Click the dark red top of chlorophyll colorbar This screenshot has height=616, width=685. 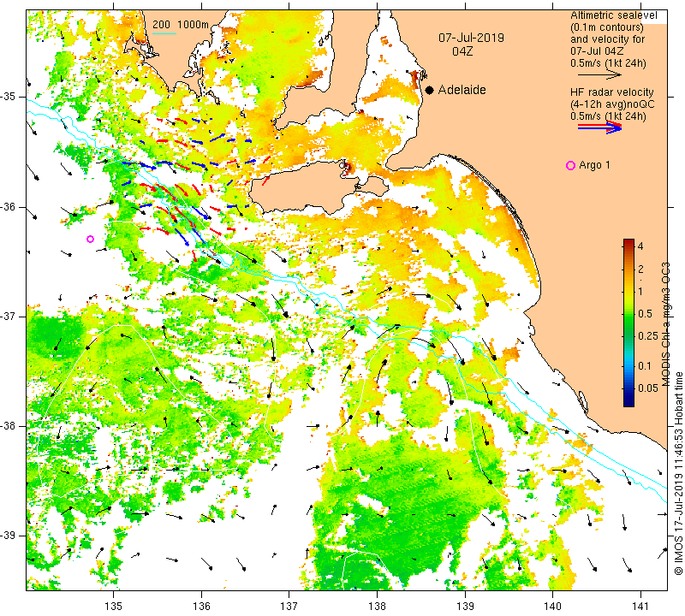628,242
